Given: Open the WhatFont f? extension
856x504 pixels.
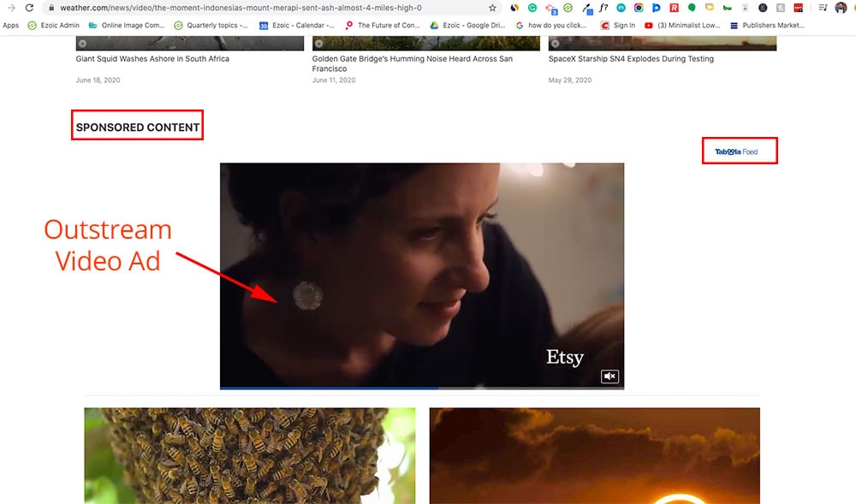Looking at the screenshot, I should (603, 8).
